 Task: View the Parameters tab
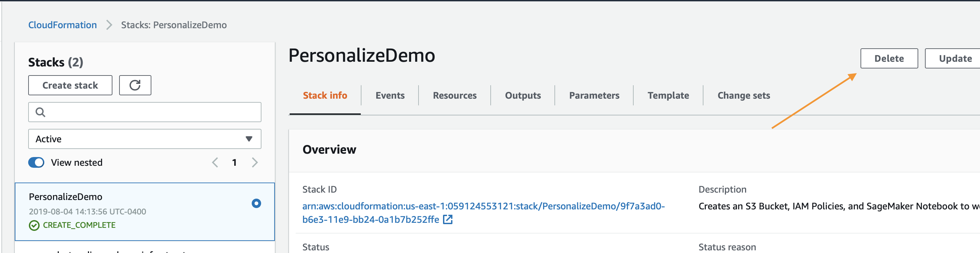coord(594,96)
